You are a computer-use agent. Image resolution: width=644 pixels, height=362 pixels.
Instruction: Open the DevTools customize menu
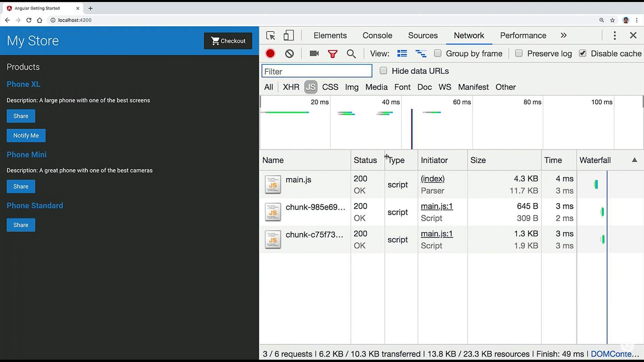point(615,35)
